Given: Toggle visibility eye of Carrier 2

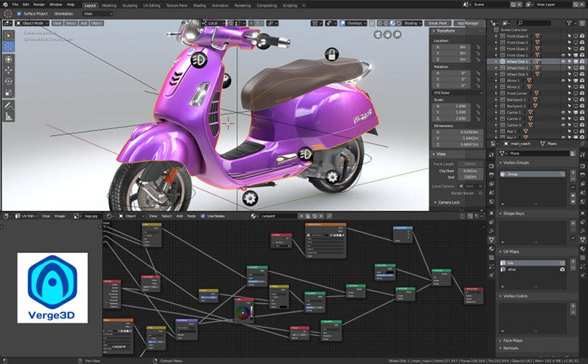Looking at the screenshot, I should pos(563,119).
